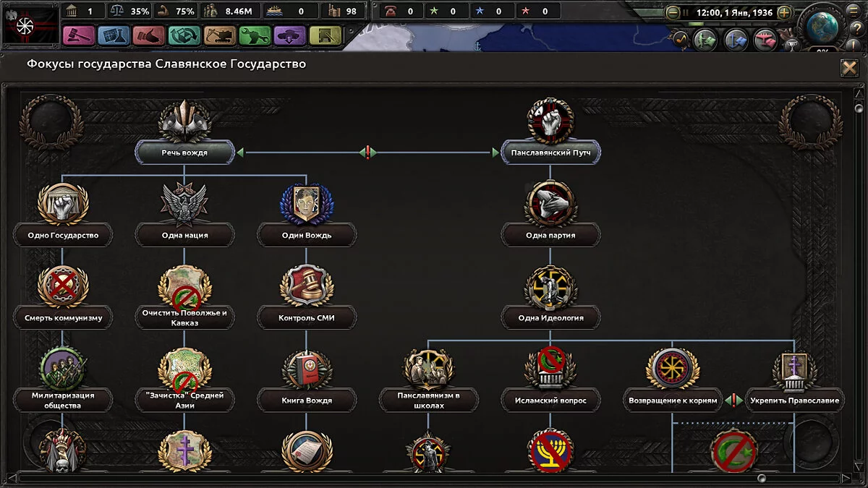Pause the game with the pause button

click(x=686, y=12)
